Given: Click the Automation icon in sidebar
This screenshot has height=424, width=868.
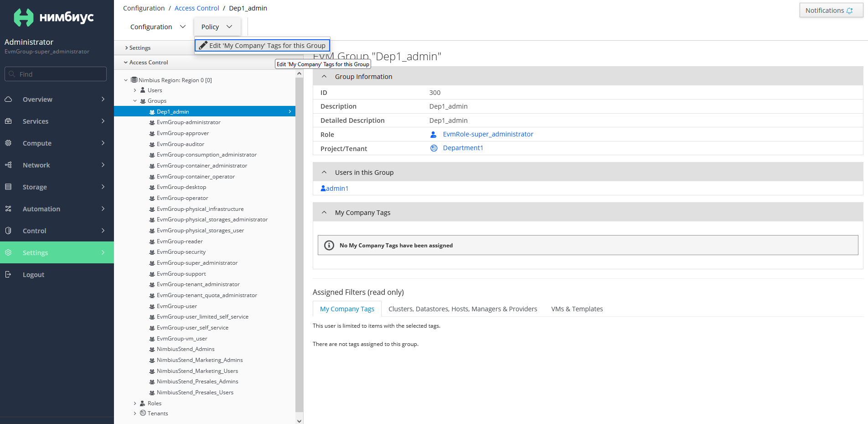Looking at the screenshot, I should [x=8, y=209].
